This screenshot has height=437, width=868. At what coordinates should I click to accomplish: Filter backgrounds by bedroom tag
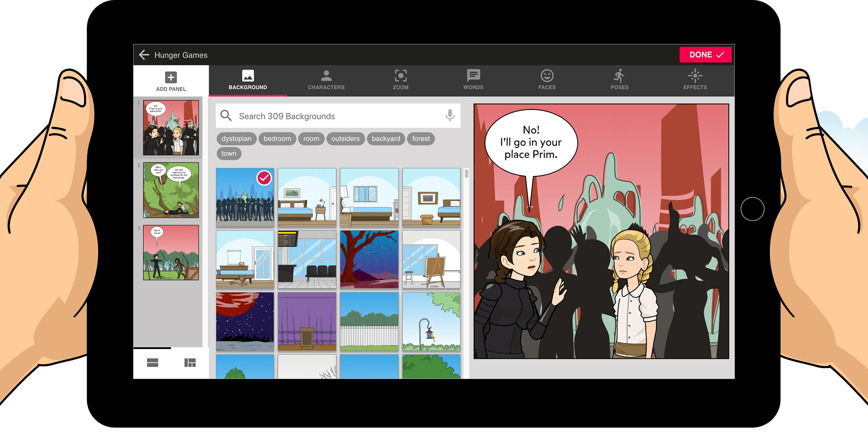click(x=277, y=139)
